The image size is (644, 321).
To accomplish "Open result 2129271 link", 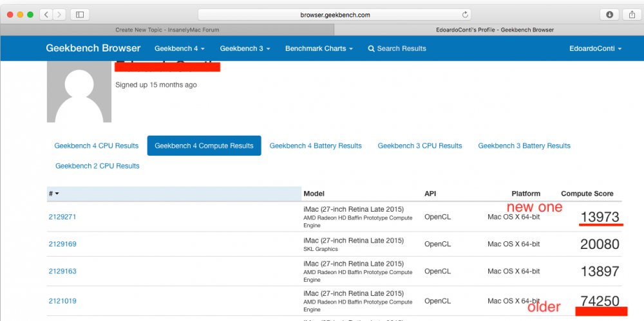I will (x=62, y=217).
